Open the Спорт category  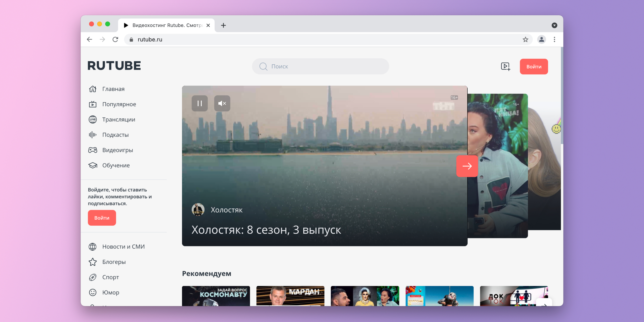pos(110,277)
